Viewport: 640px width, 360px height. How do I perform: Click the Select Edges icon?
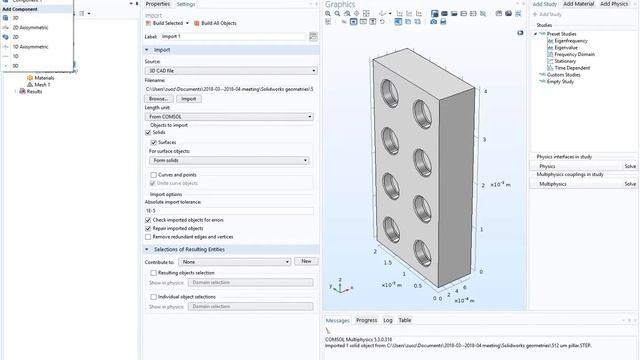pyautogui.click(x=464, y=13)
